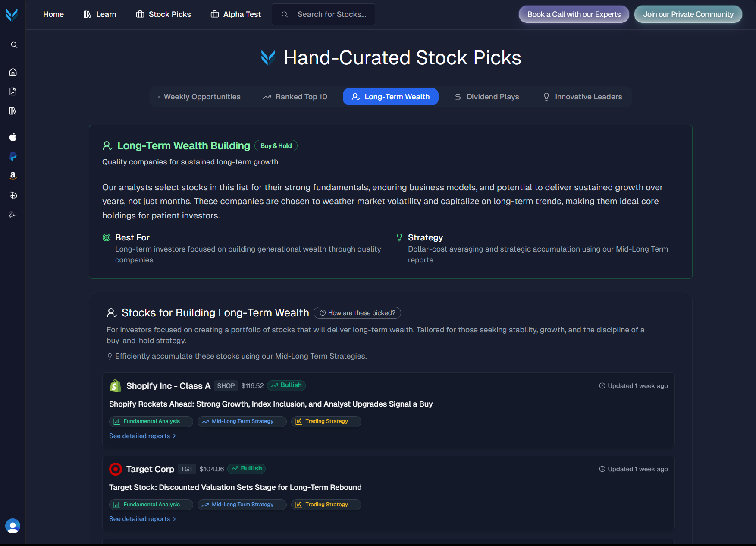Select the Home icon in the sidebar

coord(13,72)
